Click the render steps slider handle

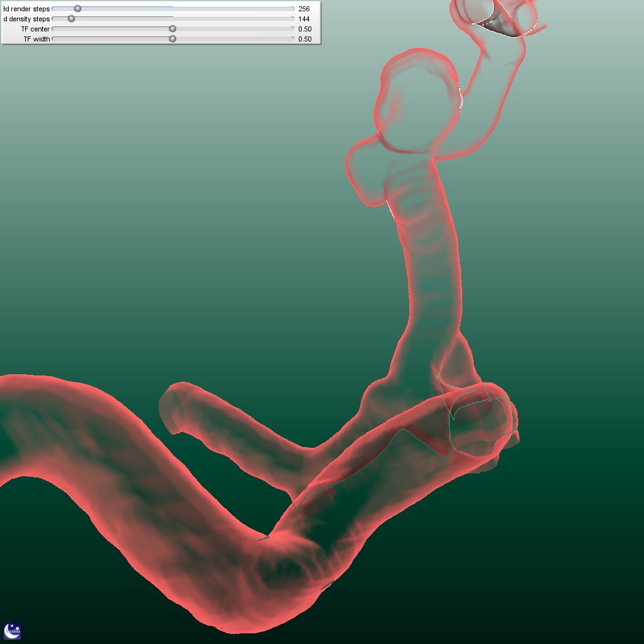[x=77, y=9]
